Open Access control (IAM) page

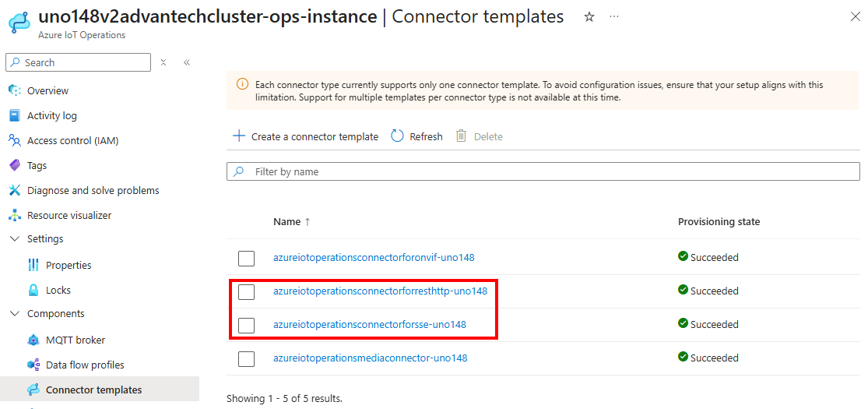coord(72,140)
